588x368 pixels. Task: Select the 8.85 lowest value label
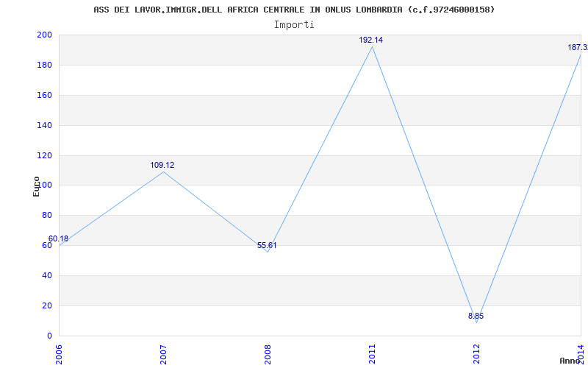476,316
